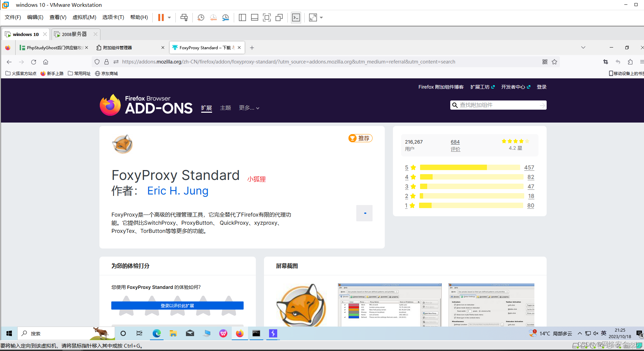Open the 虚拟机(M) menu
Screen dimensions: 644x351
pos(84,17)
